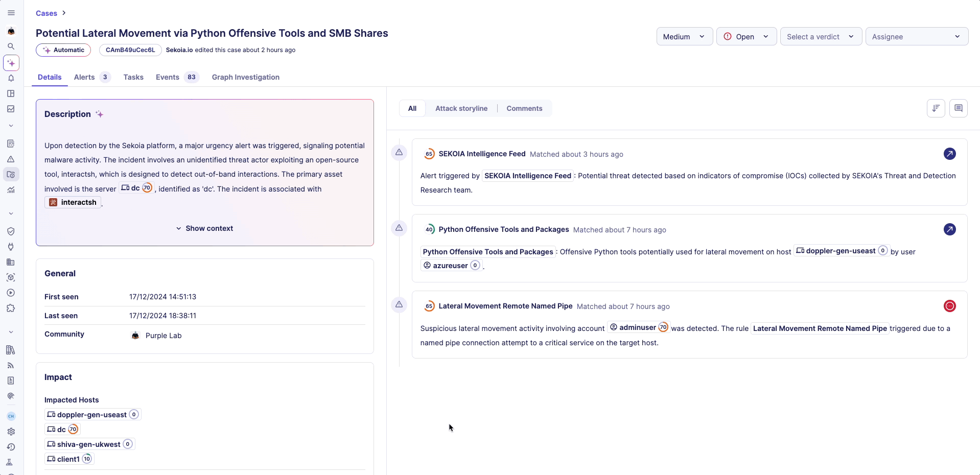Open the alerts bell icon in the sidebar
Screen dimensions: 980x475
pyautogui.click(x=11, y=78)
